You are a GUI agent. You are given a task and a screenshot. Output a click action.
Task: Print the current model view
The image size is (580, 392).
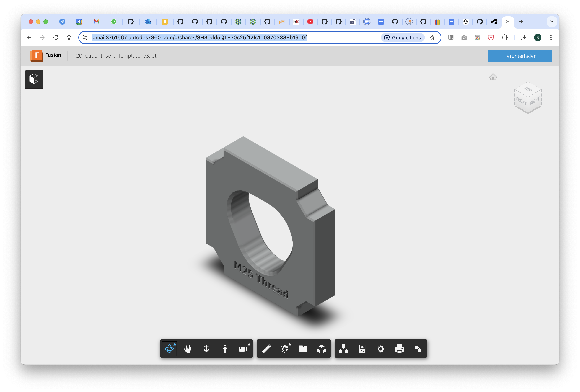(x=399, y=349)
